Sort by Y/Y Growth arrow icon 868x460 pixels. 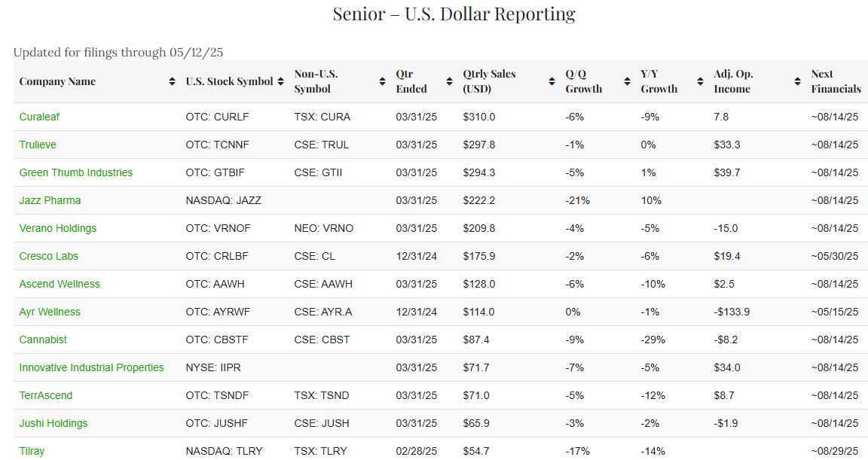(x=700, y=81)
